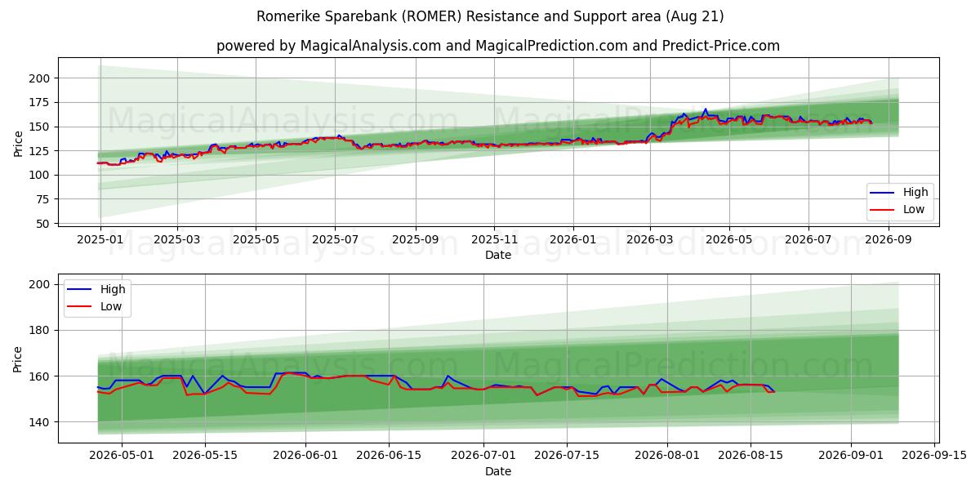Screen dimensions: 980x490
Task: Click the 'Date' x-axis title of the top chart
Action: tap(498, 256)
